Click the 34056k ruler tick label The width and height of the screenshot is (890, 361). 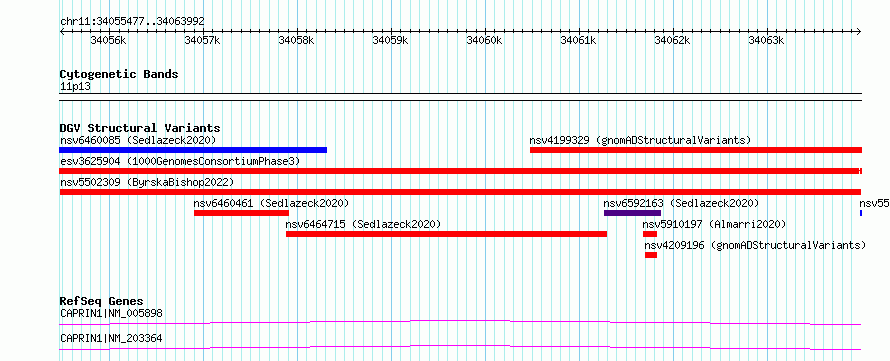point(109,41)
